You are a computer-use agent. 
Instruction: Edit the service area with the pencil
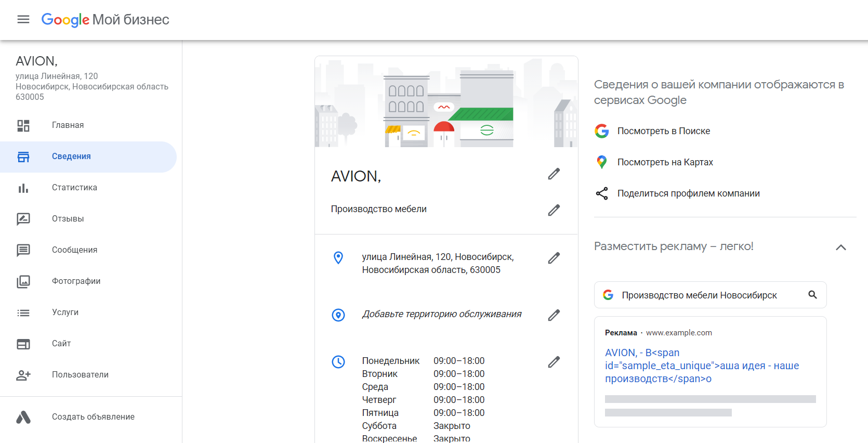[554, 315]
